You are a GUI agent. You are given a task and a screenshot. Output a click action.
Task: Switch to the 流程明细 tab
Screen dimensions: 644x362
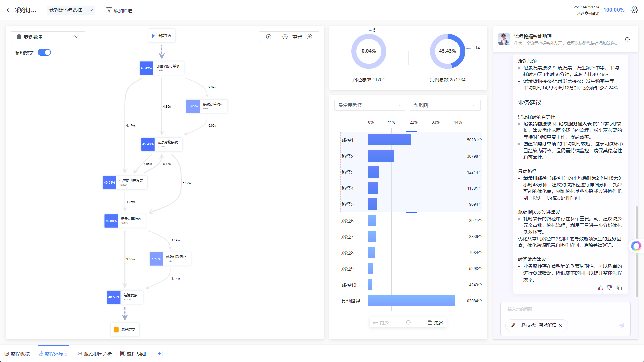133,354
